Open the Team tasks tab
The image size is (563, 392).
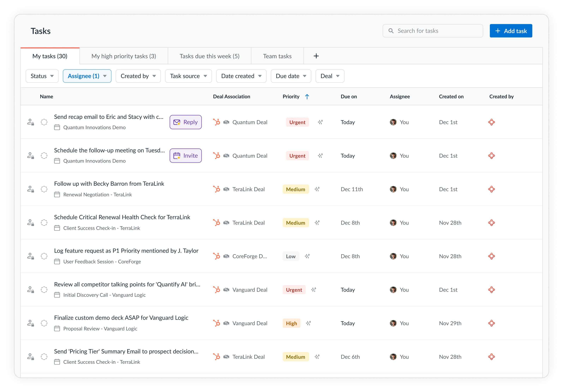[277, 56]
